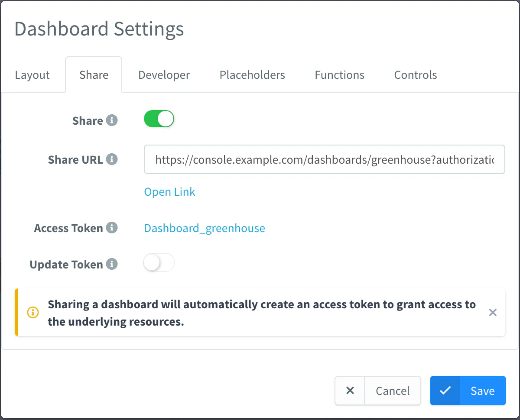Screen dimensions: 520x420
Task: Open the Dashboard_greenhouse access token link
Action: point(205,228)
